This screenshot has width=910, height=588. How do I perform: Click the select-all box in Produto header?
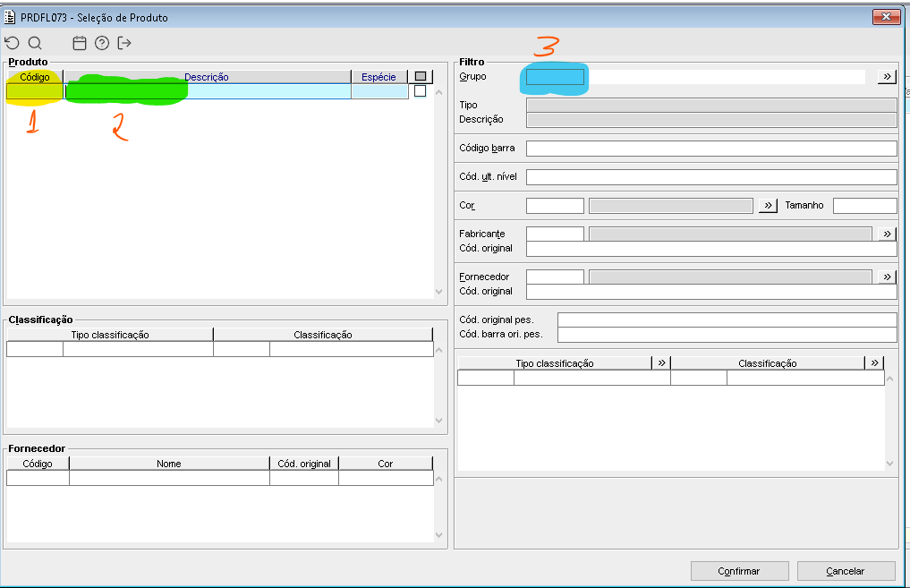click(x=421, y=77)
